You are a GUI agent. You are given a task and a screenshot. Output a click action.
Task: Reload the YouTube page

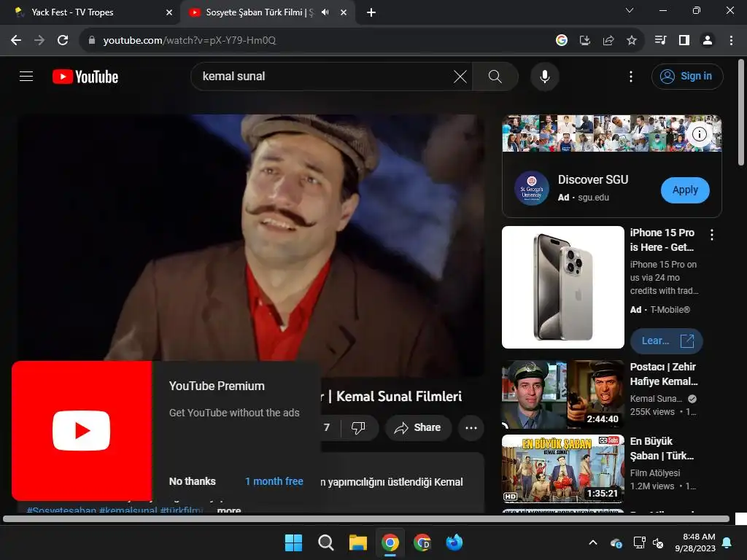pos(63,40)
